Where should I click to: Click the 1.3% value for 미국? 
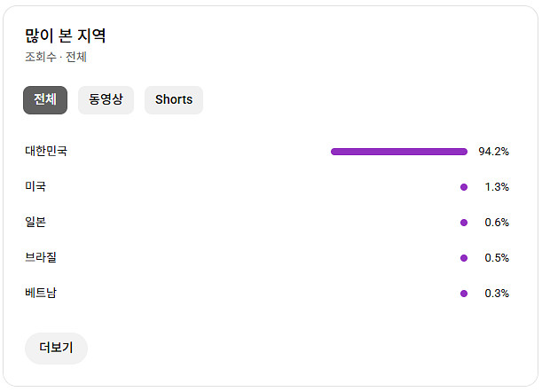(497, 187)
